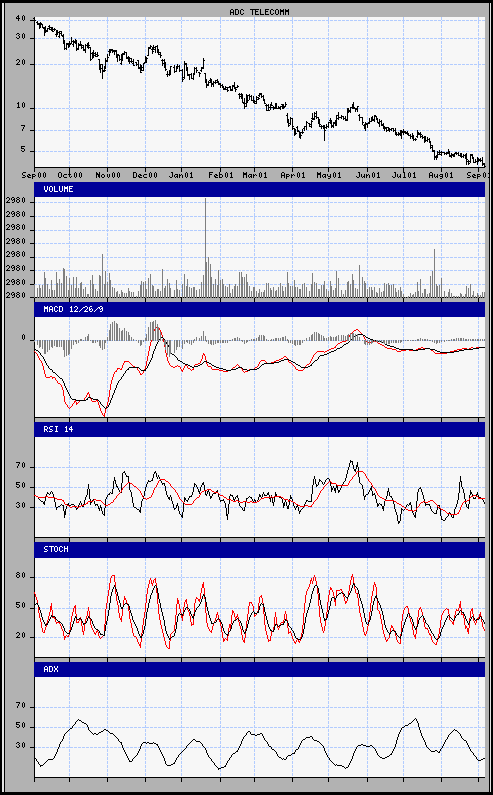Click the 70 label in RSI panel
Viewport: 493px width, 795px height.
pyautogui.click(x=20, y=466)
